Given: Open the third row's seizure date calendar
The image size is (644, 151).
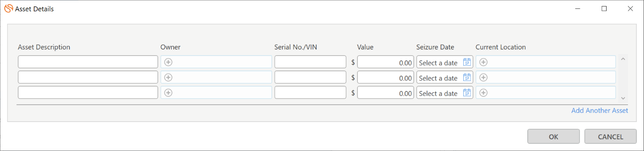Looking at the screenshot, I should (x=467, y=93).
